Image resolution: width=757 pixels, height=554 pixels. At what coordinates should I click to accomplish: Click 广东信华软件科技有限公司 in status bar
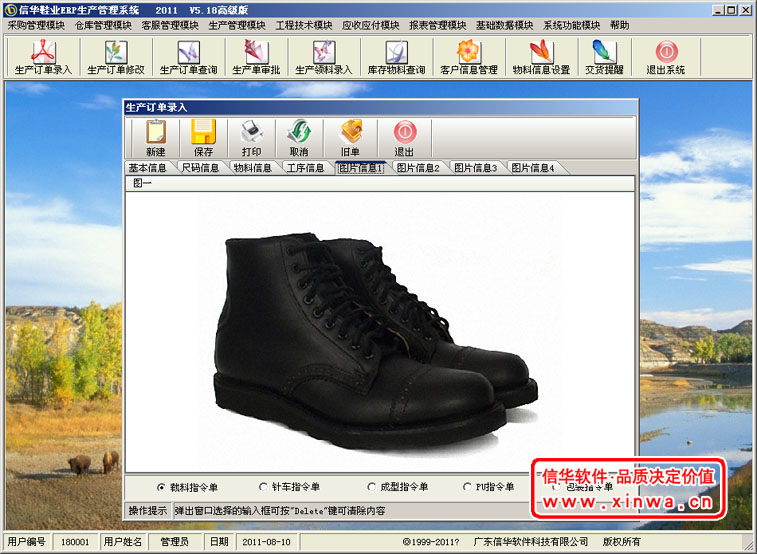pos(531,542)
